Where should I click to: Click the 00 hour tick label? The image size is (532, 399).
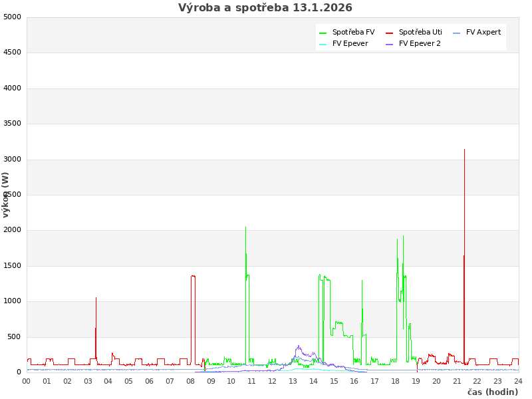[x=27, y=381]
